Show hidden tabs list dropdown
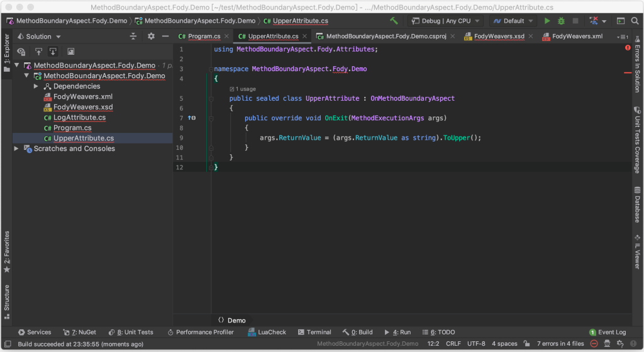 (x=622, y=37)
